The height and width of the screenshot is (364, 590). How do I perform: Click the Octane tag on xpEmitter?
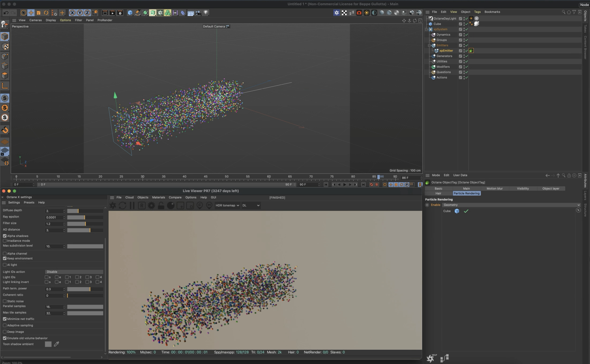(471, 51)
